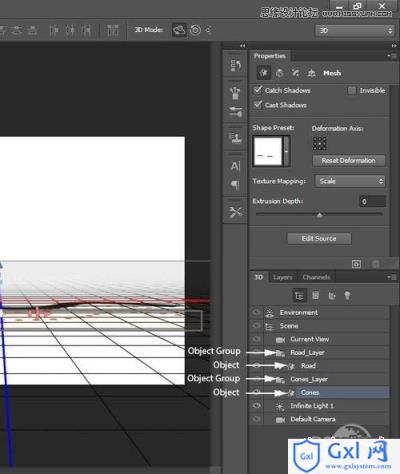The height and width of the screenshot is (474, 400).
Task: Select the Rotate 3D object mode icon
Action: (x=179, y=30)
